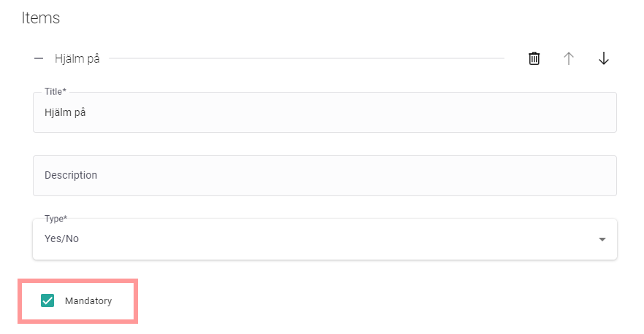Image resolution: width=644 pixels, height=334 pixels.
Task: Click into the Description field
Action: [x=324, y=175]
